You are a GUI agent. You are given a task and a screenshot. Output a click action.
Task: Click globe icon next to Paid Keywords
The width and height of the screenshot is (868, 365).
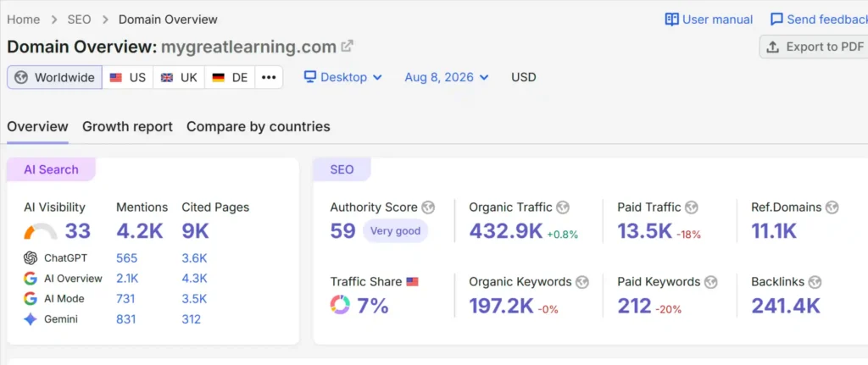click(x=711, y=282)
